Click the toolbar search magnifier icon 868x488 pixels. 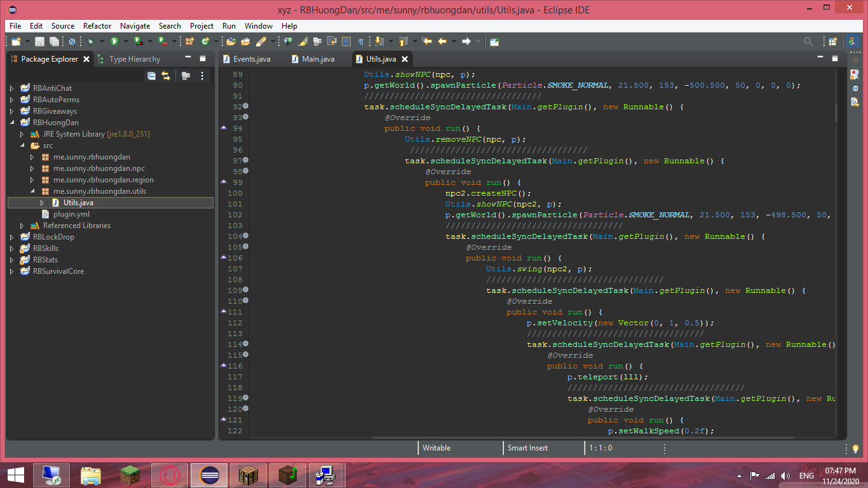(808, 41)
